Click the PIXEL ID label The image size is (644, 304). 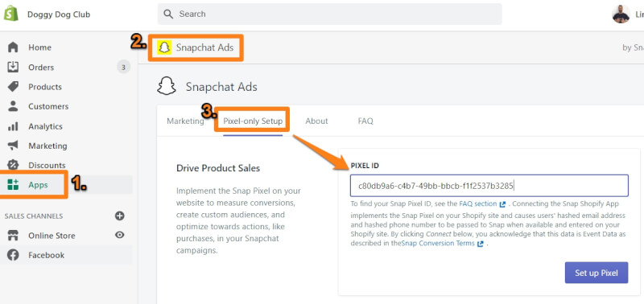[365, 166]
